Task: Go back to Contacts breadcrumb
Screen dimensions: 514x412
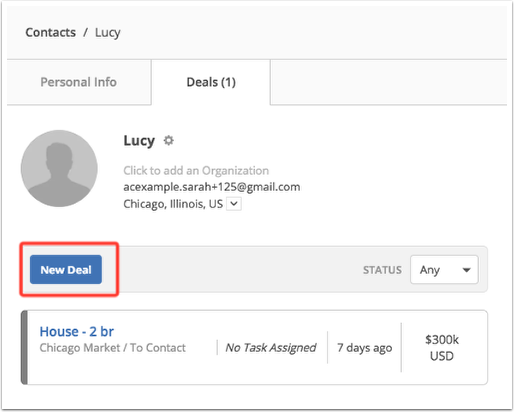Action: 51,32
